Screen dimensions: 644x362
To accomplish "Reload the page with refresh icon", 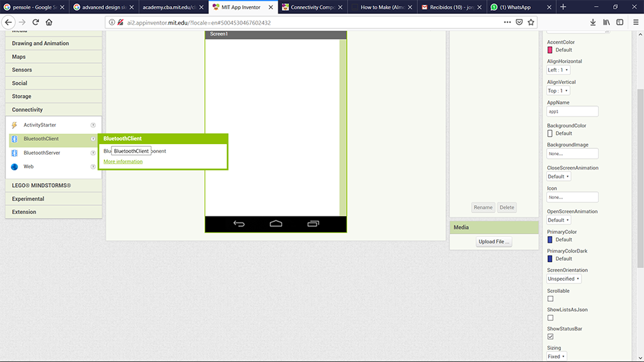I will 36,22.
